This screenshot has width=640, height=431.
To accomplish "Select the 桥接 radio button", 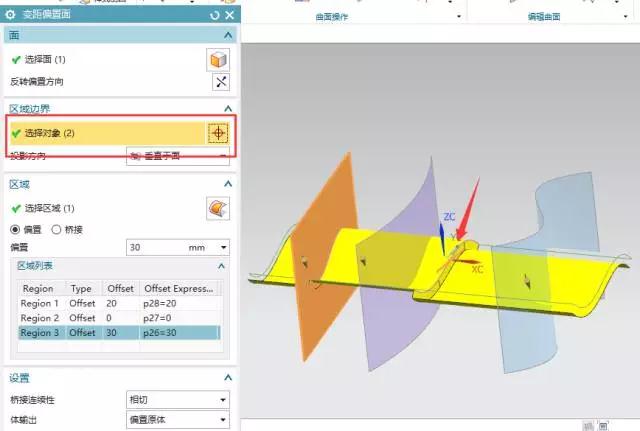I will (57, 229).
